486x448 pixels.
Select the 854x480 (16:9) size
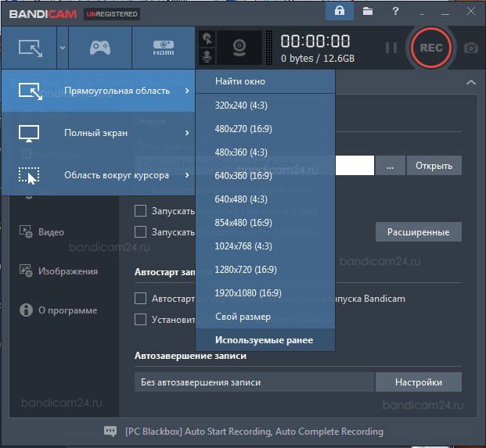(x=265, y=223)
